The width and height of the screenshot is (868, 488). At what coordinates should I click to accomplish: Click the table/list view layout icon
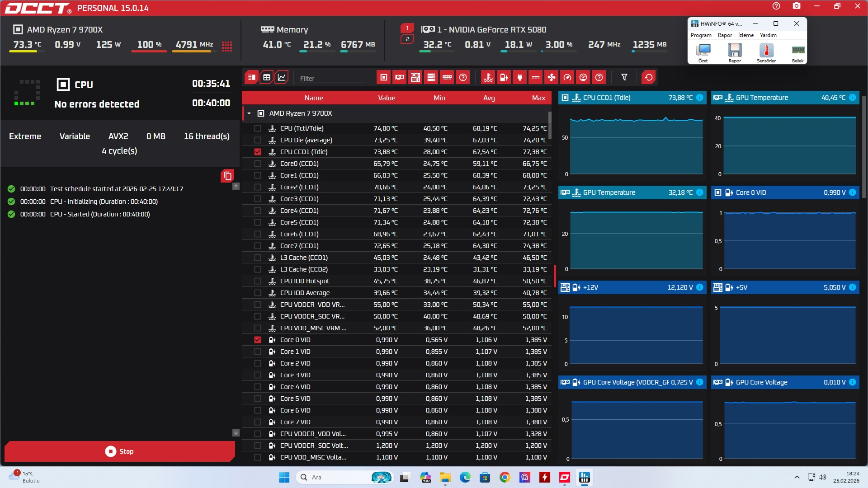[252, 77]
